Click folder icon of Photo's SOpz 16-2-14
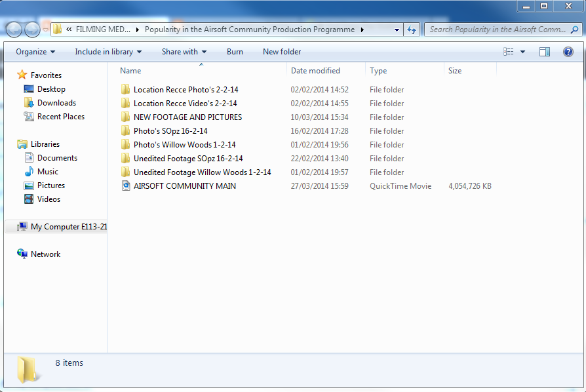 pos(126,131)
